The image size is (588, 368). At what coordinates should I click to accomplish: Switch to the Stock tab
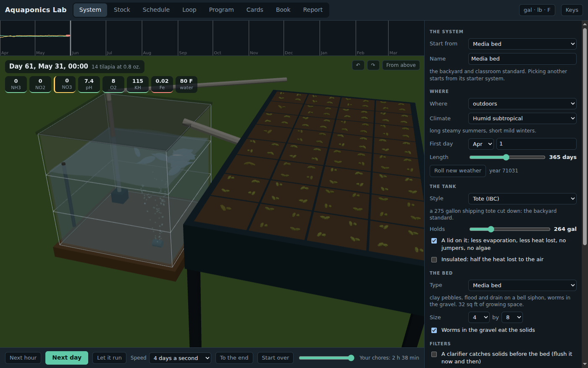pos(122,10)
